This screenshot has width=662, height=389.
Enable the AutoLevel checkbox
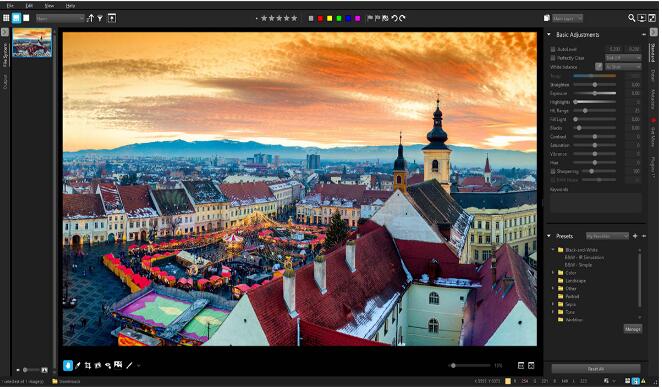(x=553, y=49)
